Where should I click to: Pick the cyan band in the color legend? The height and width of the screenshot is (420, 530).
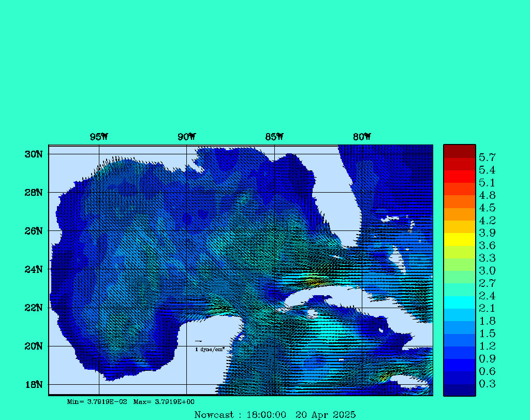tap(459, 302)
